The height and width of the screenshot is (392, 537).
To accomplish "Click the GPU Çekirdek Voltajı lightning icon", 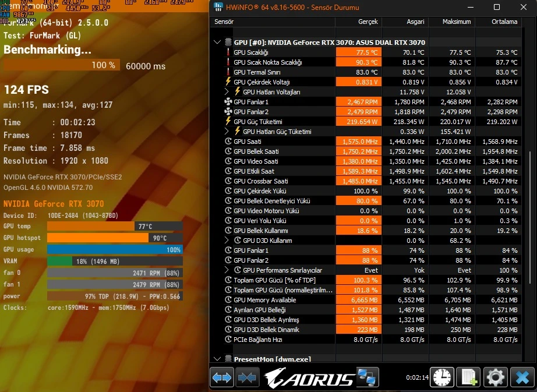I will click(228, 82).
